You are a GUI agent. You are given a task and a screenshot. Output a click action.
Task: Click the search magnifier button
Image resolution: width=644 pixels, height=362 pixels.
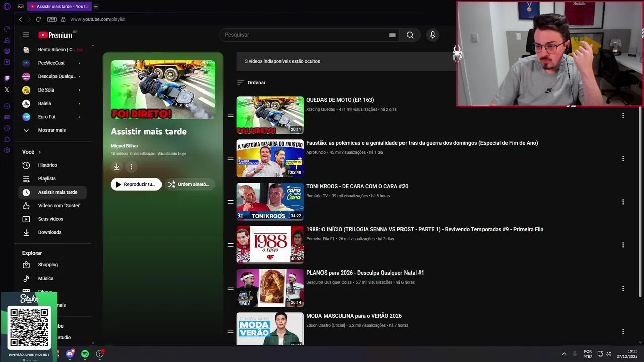pyautogui.click(x=410, y=35)
